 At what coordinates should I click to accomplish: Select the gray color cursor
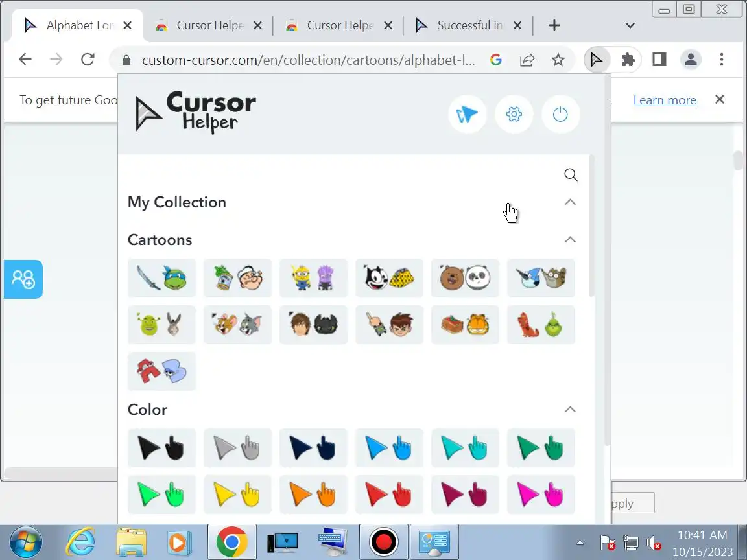point(237,448)
